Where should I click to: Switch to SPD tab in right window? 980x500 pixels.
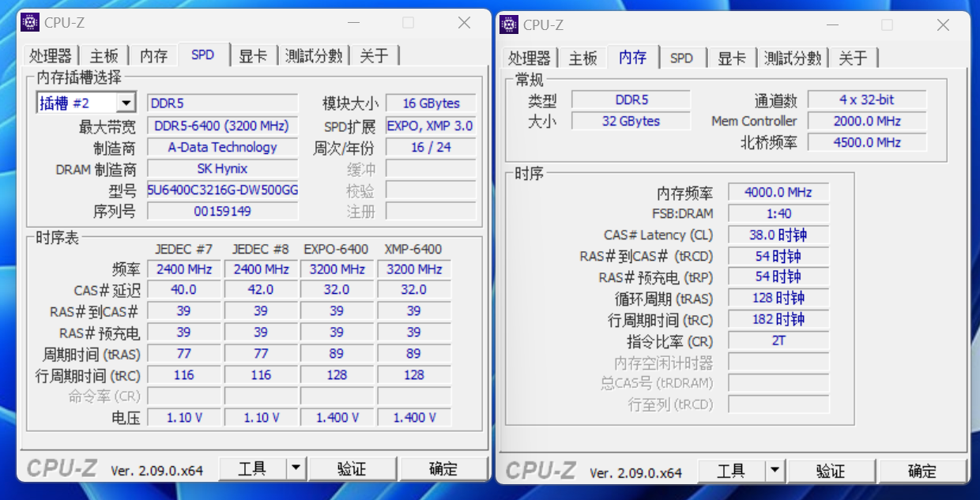tap(681, 58)
